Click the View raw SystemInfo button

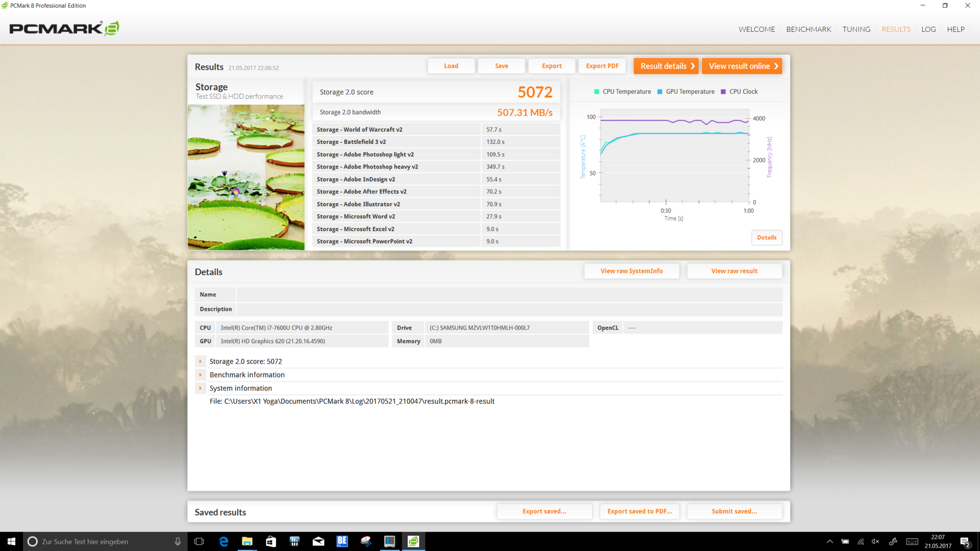point(631,271)
